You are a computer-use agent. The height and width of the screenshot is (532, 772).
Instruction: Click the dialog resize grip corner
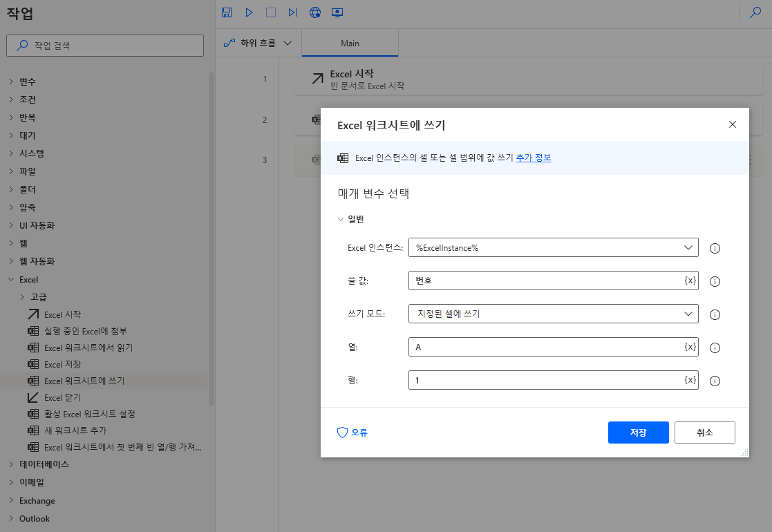pyautogui.click(x=744, y=453)
